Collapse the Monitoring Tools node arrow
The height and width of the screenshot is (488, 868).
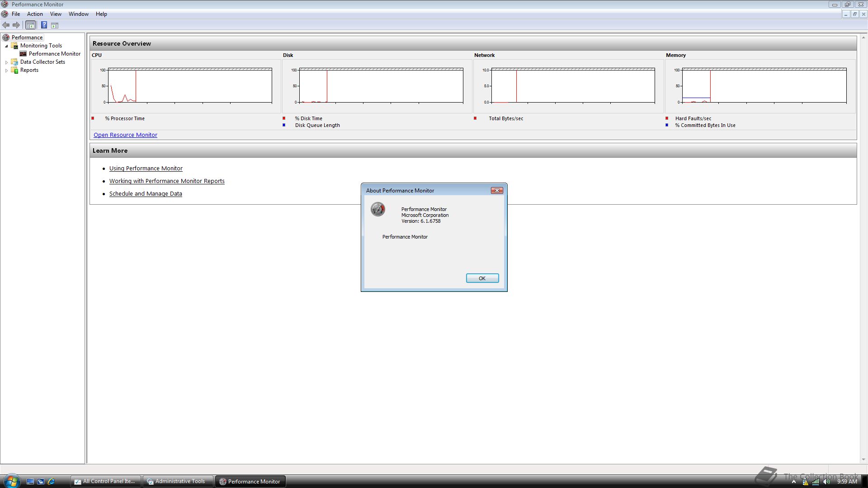click(6, 46)
